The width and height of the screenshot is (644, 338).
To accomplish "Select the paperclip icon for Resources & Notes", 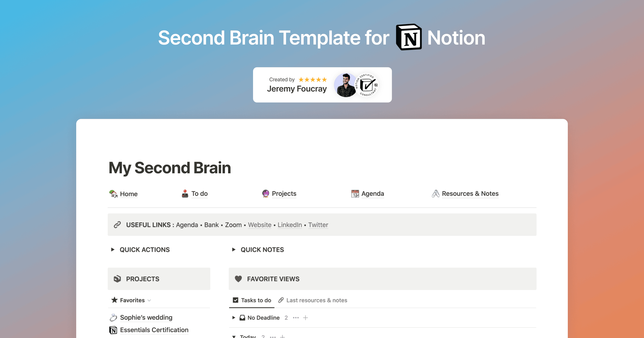I will pyautogui.click(x=436, y=193).
